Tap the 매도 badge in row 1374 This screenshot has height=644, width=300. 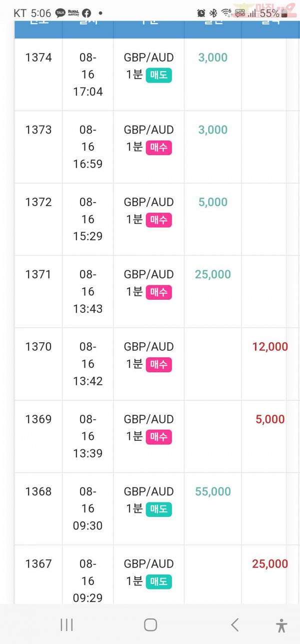tap(159, 76)
